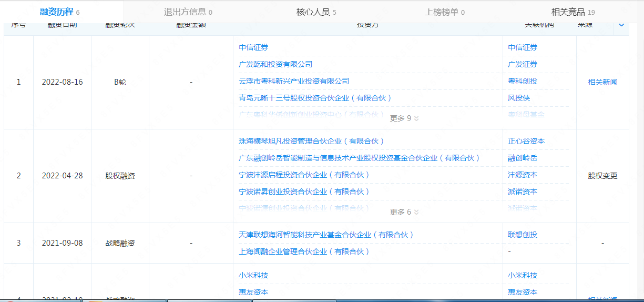Open 相关新闻 source for B轮 row
644x302 pixels.
click(x=602, y=82)
